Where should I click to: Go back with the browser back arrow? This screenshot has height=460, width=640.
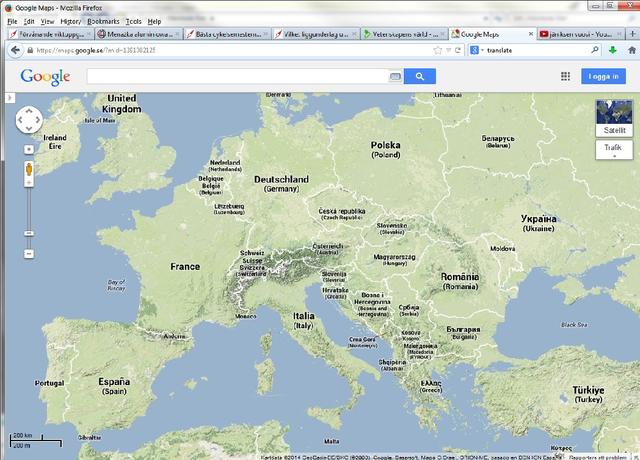(16, 50)
